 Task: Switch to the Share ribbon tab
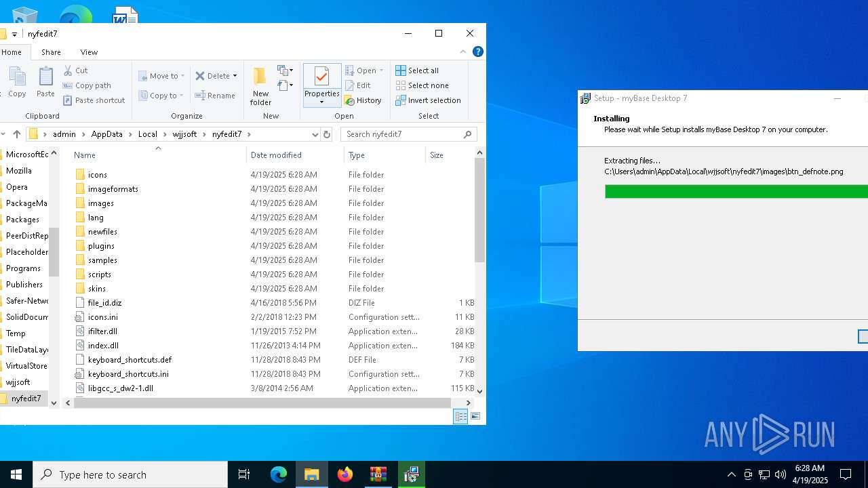tap(51, 52)
